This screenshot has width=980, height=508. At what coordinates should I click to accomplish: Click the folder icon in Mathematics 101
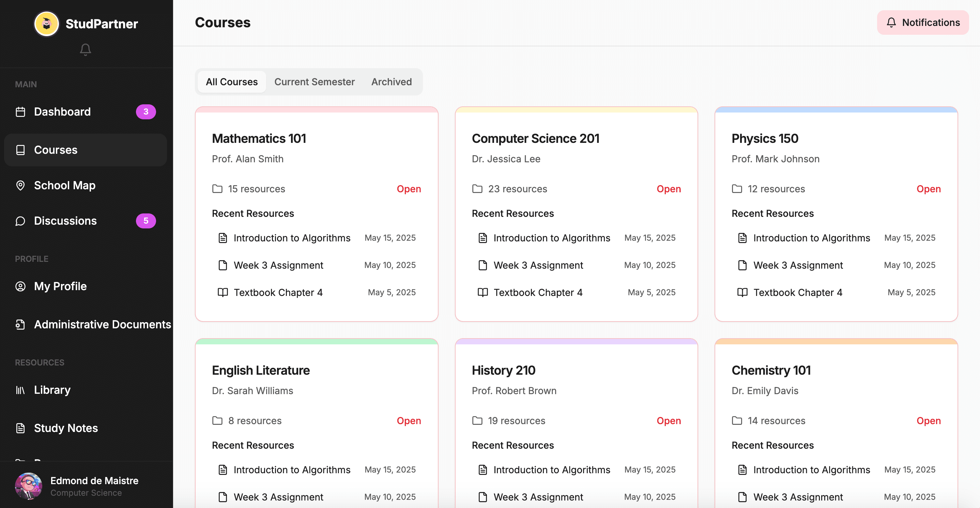click(x=217, y=189)
